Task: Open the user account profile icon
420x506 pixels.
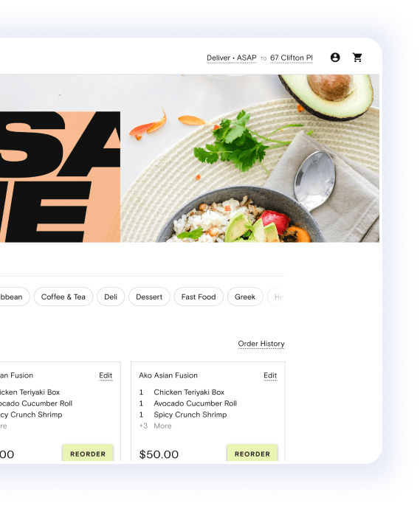Action: tap(335, 58)
